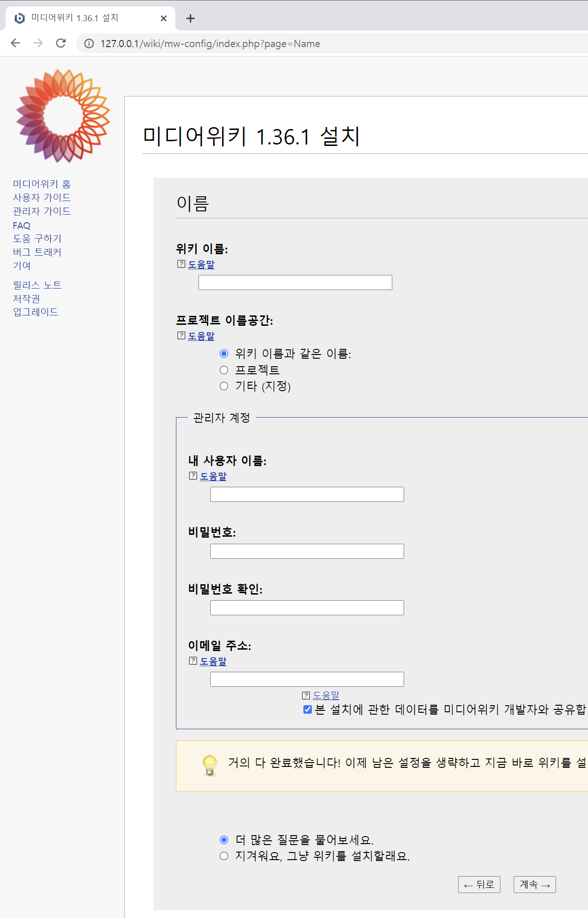Select the 기타 (지정) radio option
The image size is (588, 918).
point(224,386)
